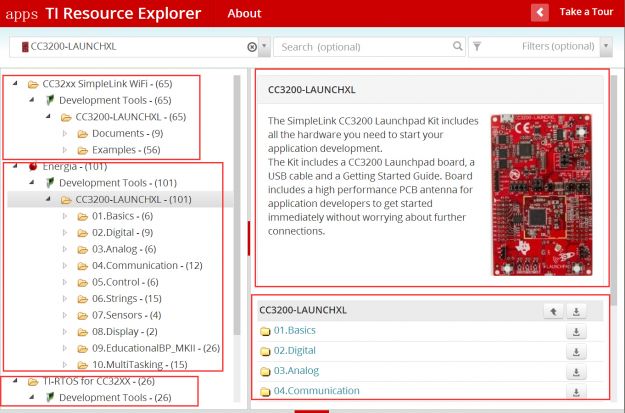Select 03.Analog - (6) tree item
The image size is (625, 413).
124,249
